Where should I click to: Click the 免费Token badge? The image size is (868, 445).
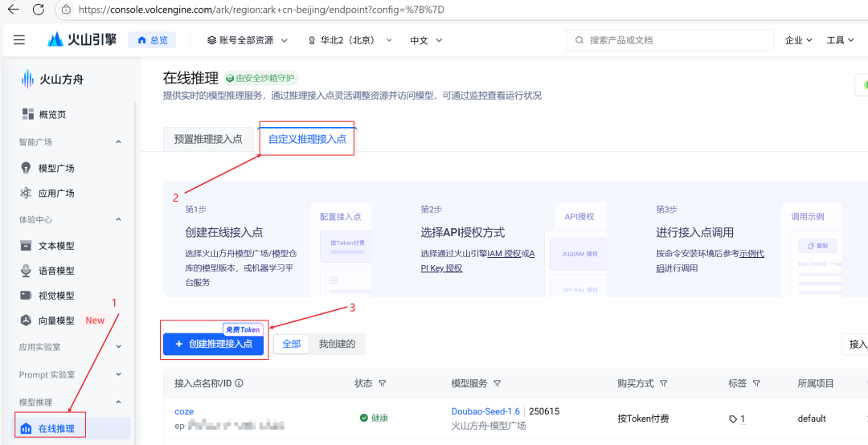pos(243,329)
